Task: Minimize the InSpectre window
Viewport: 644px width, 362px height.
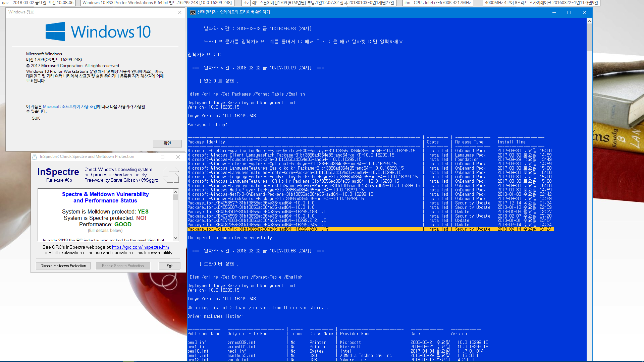Action: 148,157
